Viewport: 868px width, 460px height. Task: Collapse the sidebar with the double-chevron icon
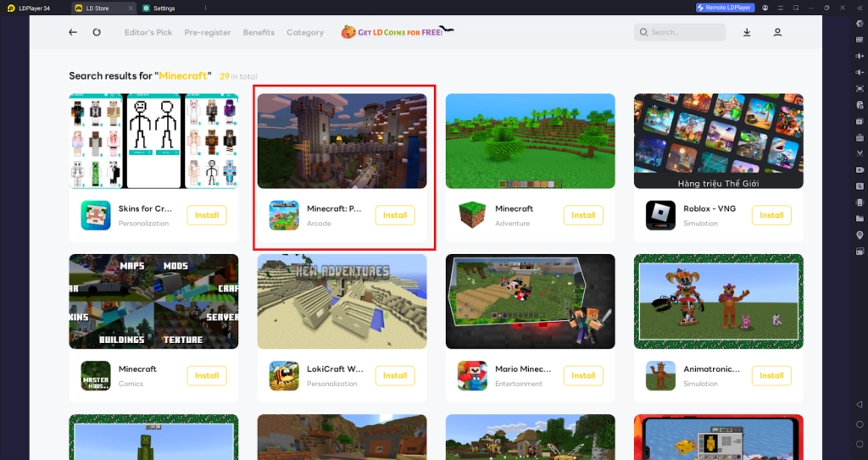click(x=860, y=8)
